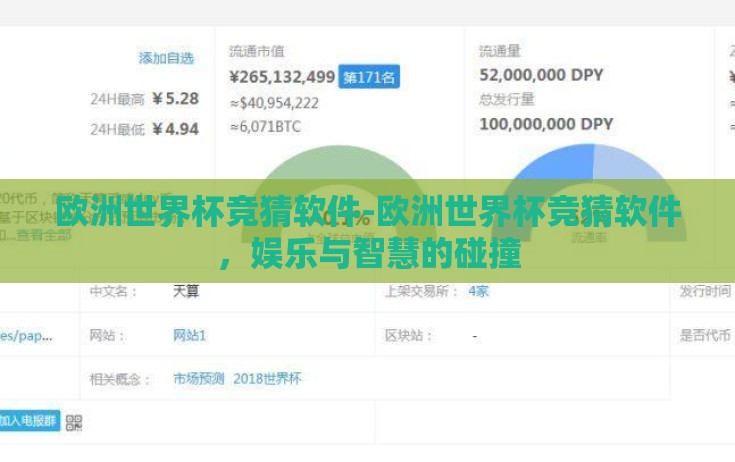Select the 市场预测 concept tag
This screenshot has width=735, height=462.
tap(199, 379)
